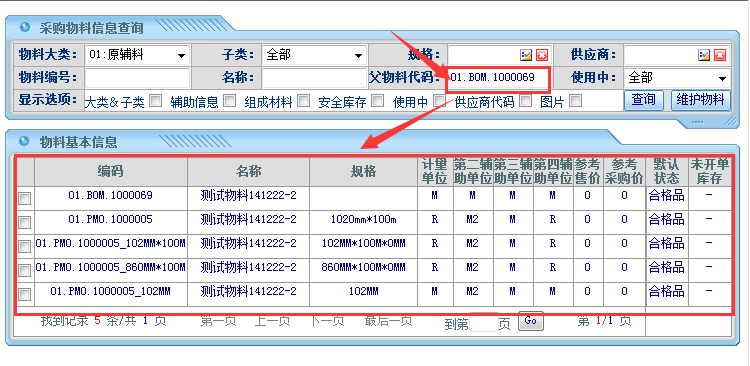This screenshot has height=366, width=750.
Task: Click the panel collapse handle below 维护物料
Action: point(698,122)
